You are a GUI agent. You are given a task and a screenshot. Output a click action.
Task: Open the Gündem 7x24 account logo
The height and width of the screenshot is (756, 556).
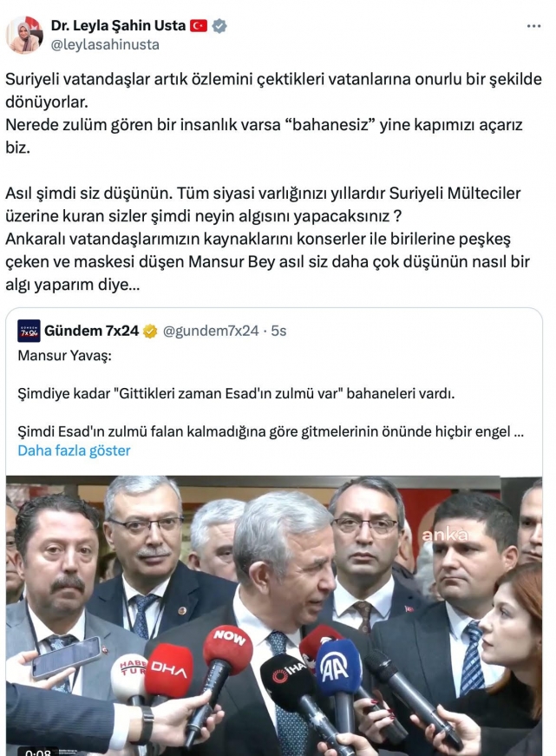[x=29, y=331]
